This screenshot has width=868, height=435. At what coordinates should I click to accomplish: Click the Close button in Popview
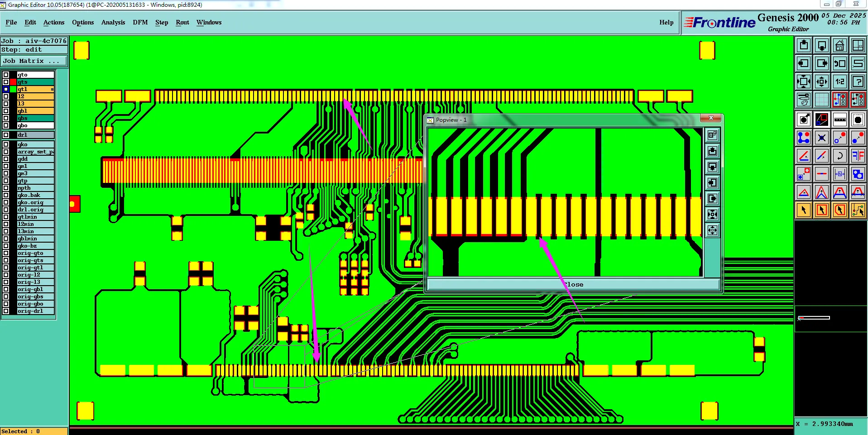pyautogui.click(x=573, y=284)
